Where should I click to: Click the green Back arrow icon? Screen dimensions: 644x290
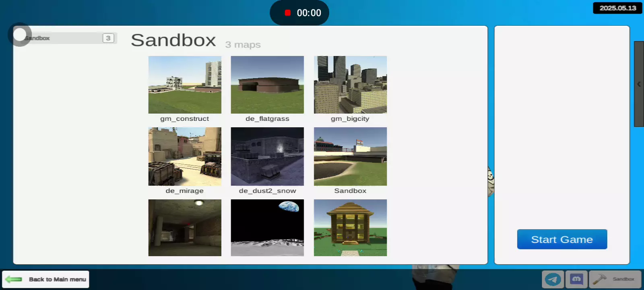pos(14,279)
